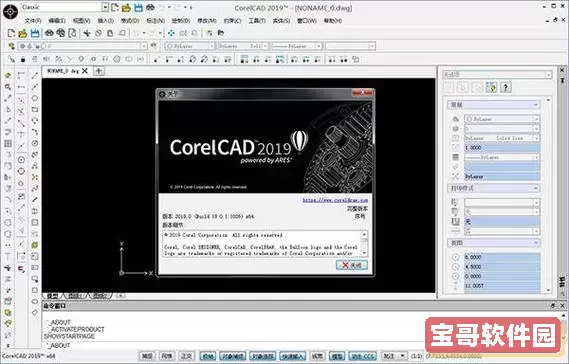The width and height of the screenshot is (569, 364).
Task: Open the Tools menu
Action: (257, 21)
